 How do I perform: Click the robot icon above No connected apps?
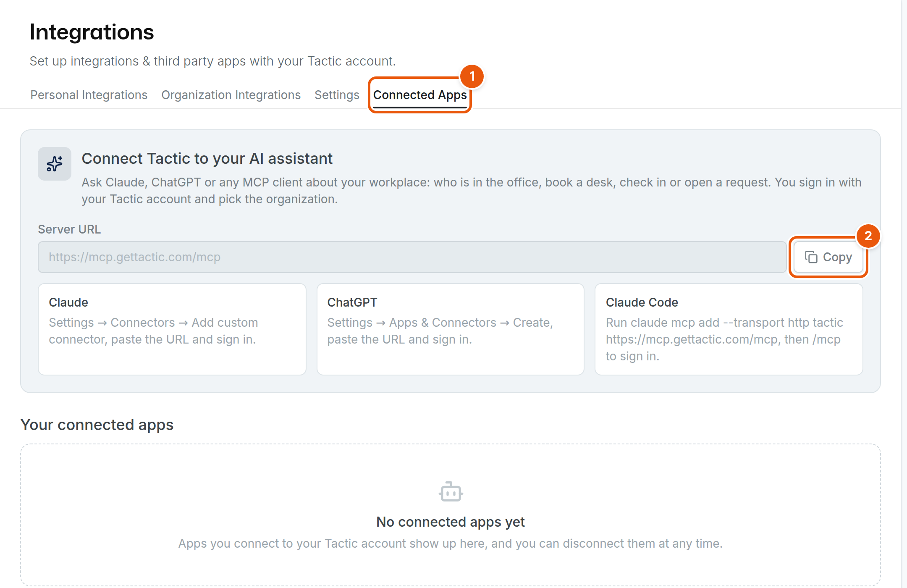pyautogui.click(x=451, y=492)
